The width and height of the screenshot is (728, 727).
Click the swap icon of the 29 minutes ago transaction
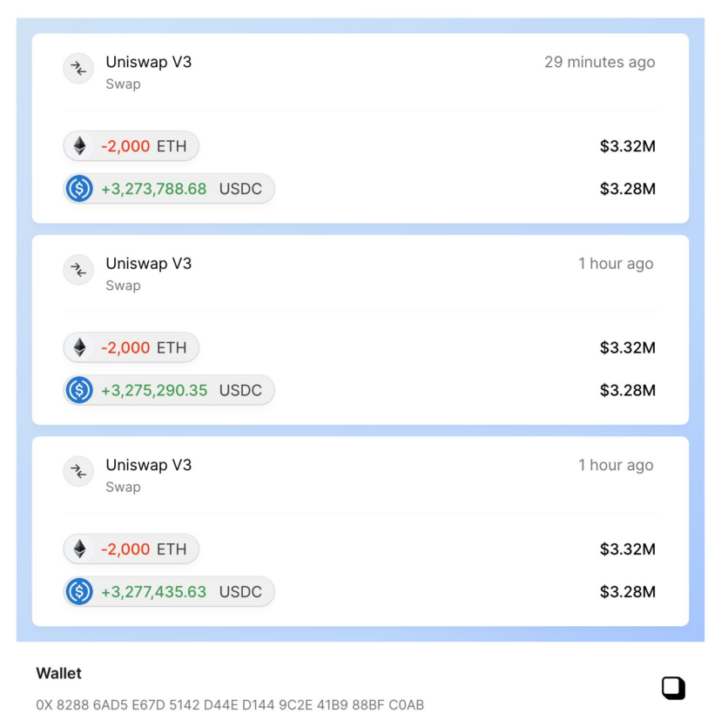78,69
